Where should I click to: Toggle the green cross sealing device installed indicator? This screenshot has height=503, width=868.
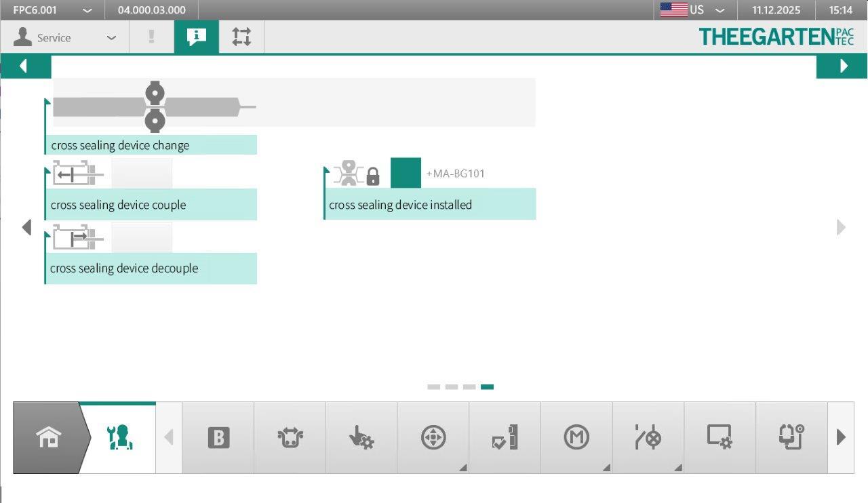point(406,173)
